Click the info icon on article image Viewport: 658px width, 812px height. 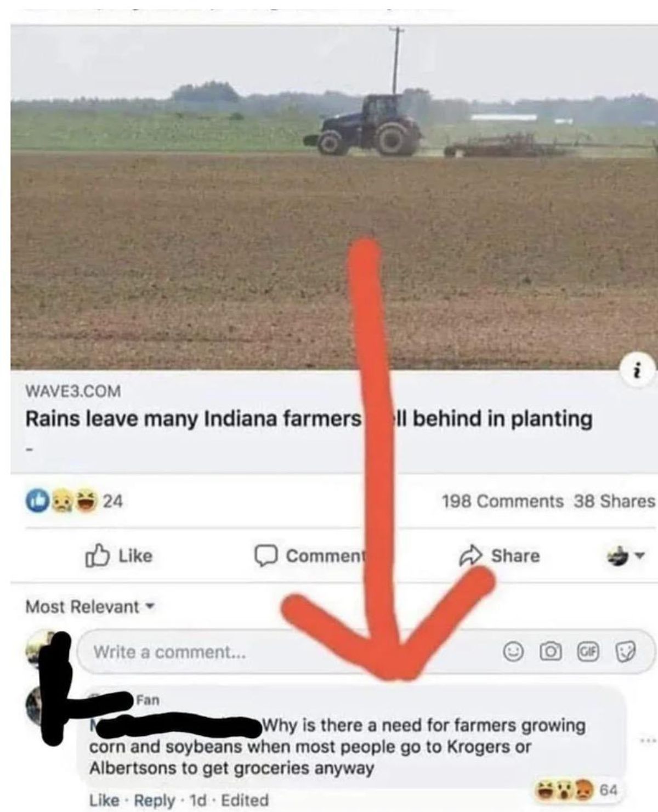[x=637, y=371]
